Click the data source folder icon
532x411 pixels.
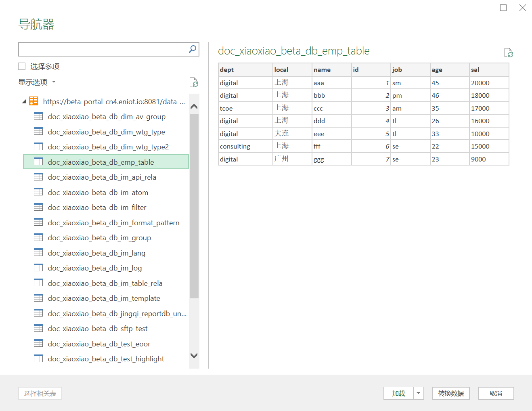[x=34, y=101]
